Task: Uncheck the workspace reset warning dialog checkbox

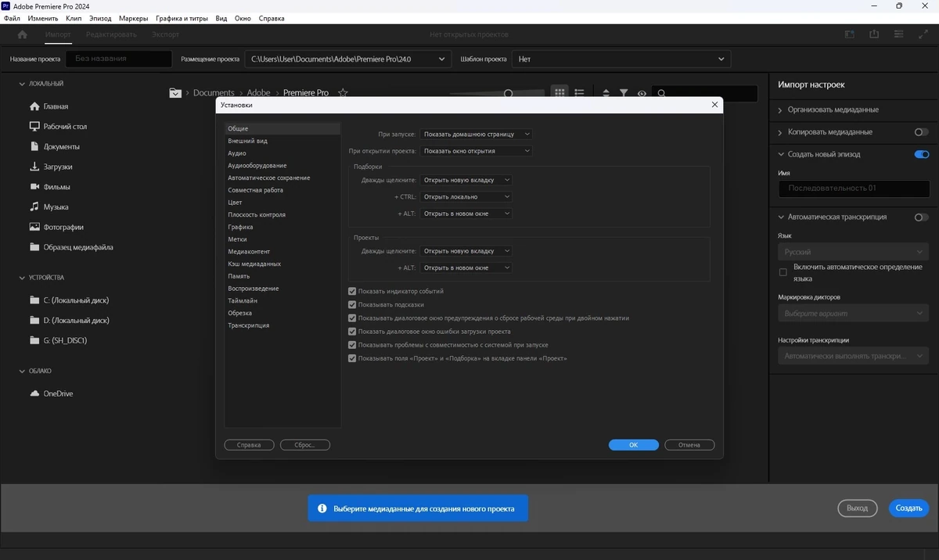Action: tap(352, 318)
